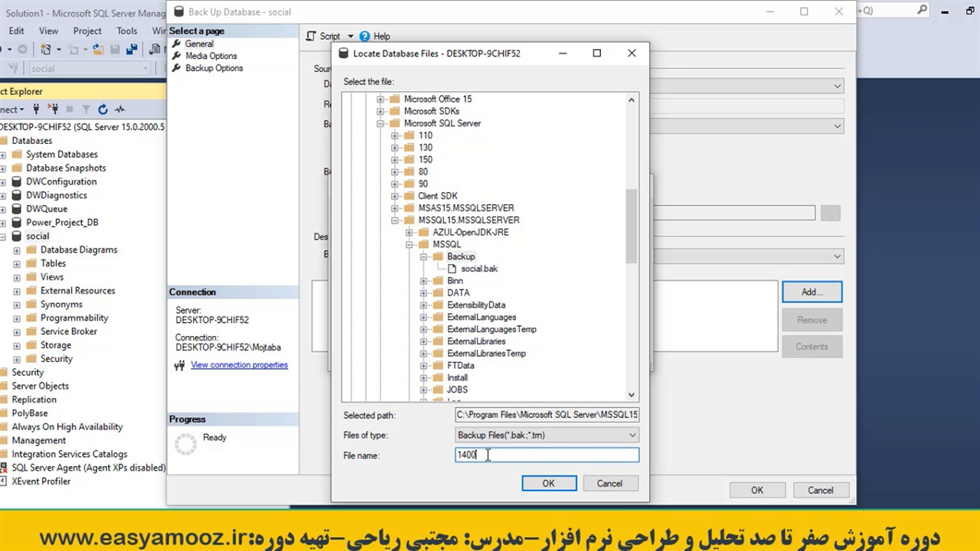The image size is (980, 551).
Task: Click the Media Options wrench icon
Action: click(x=177, y=56)
